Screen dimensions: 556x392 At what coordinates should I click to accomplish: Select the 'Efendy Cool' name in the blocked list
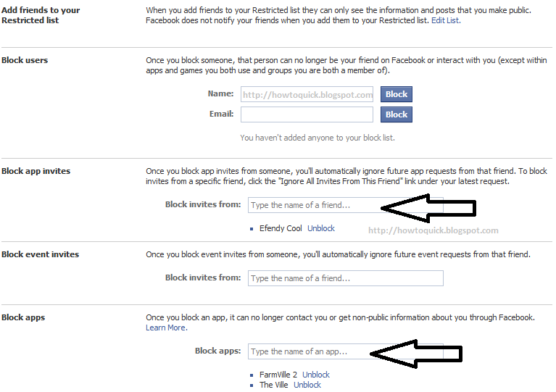[x=281, y=228]
